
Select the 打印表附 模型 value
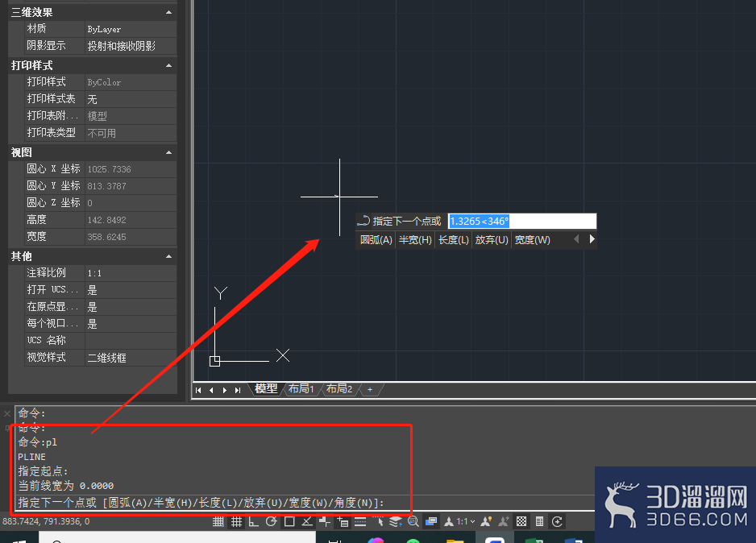(x=131, y=116)
